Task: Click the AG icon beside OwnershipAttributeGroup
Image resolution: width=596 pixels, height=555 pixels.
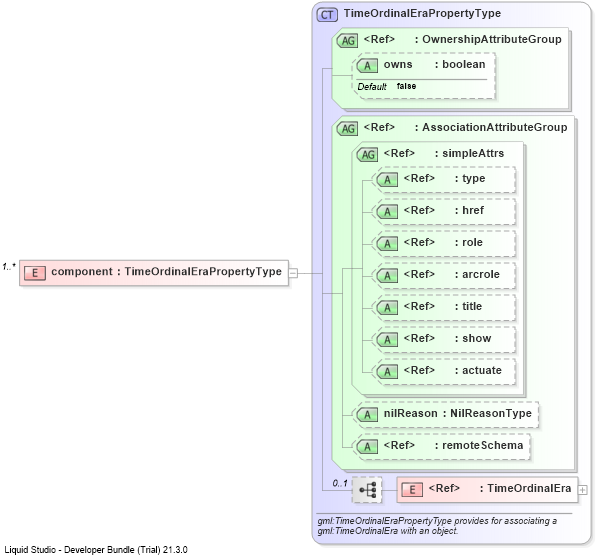Action: point(347,41)
